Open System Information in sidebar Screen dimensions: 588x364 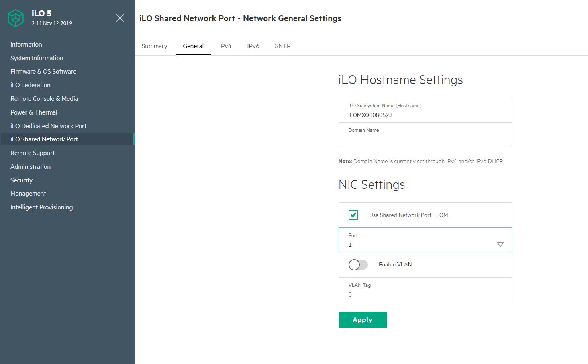tap(37, 58)
